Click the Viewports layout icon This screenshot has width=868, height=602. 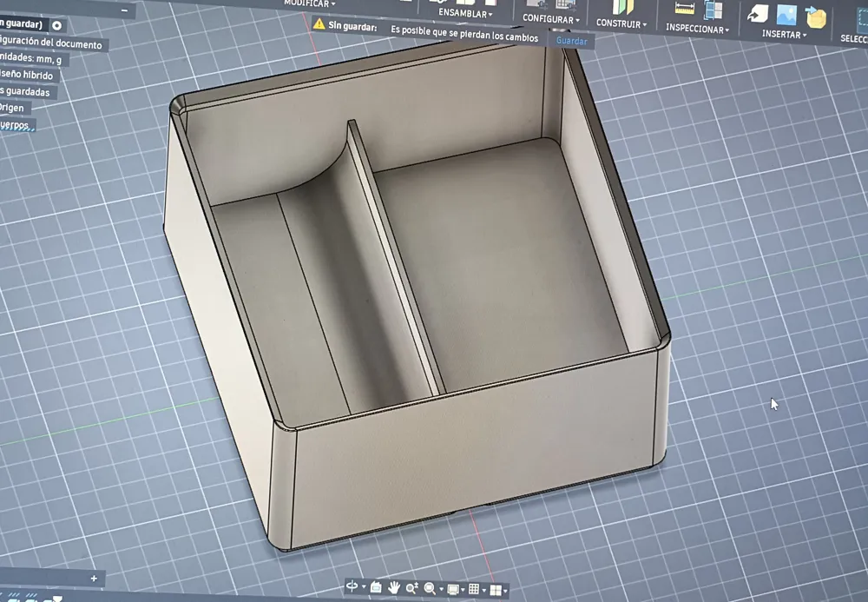coord(496,591)
